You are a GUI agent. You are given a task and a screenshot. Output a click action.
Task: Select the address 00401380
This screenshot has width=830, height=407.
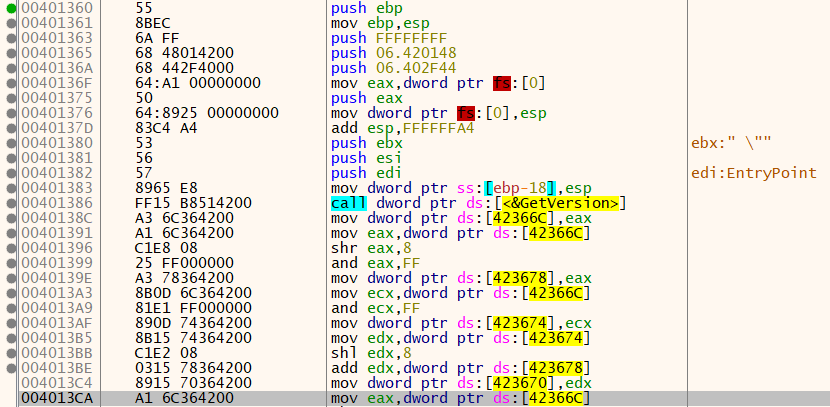tap(57, 143)
